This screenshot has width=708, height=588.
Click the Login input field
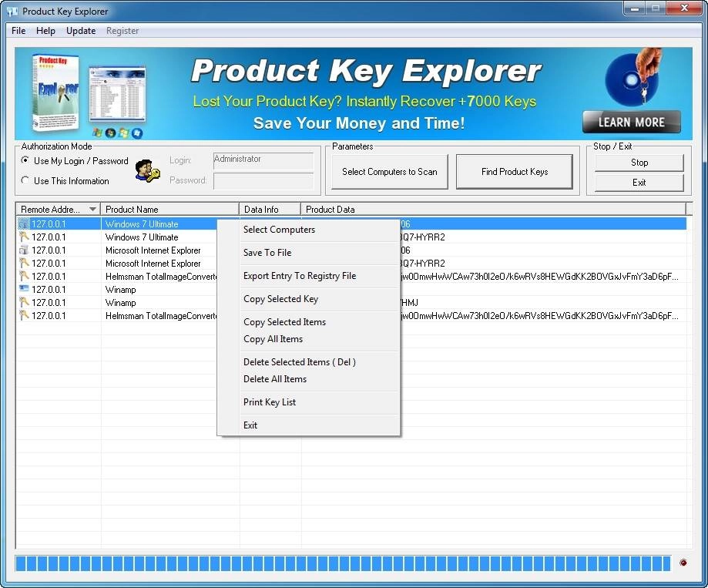263,160
